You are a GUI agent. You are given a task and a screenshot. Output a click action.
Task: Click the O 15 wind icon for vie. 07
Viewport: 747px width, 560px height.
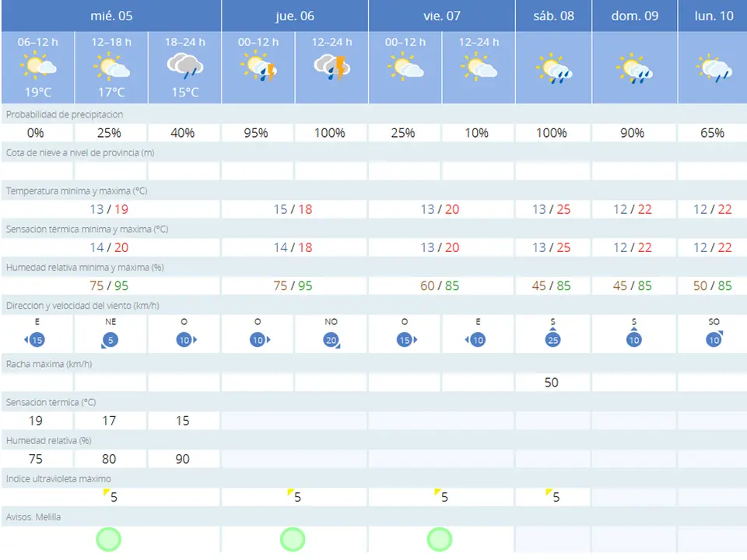click(406, 340)
